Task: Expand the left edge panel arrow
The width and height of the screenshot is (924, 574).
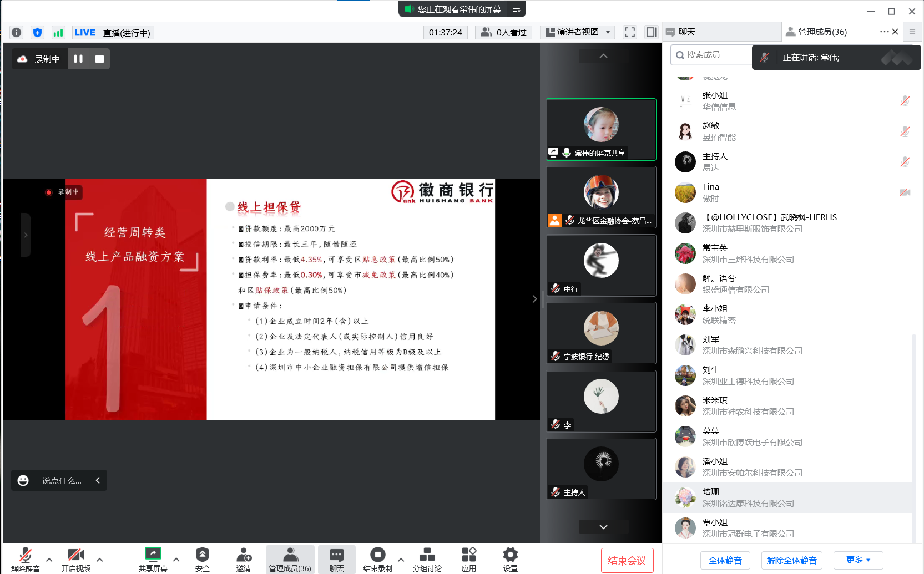Action: (26, 235)
